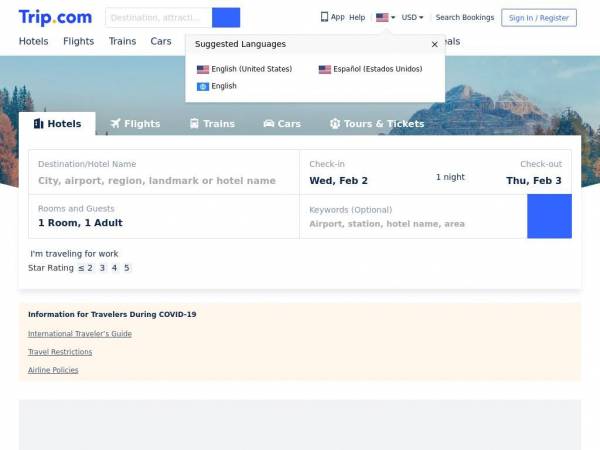Pick check-in date Wed, Feb 2
This screenshot has height=450, width=600.
tap(338, 181)
